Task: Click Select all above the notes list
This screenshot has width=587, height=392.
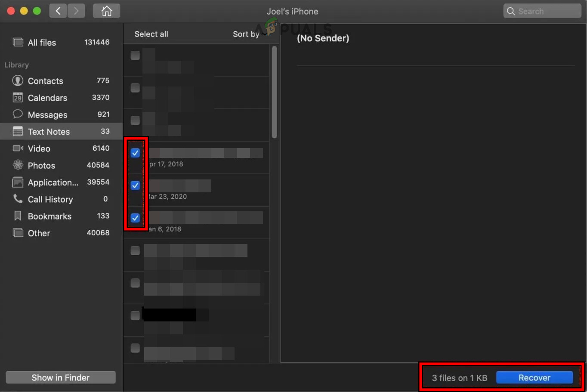Action: point(151,34)
